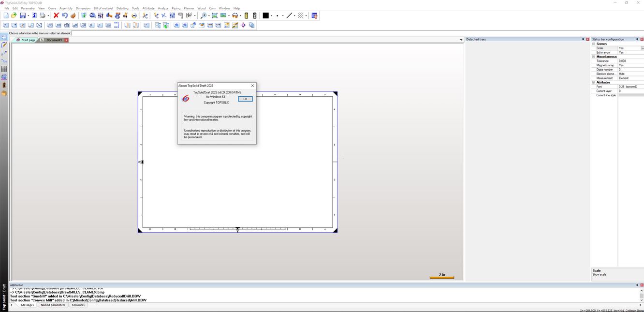Collapse the Screen section

[x=593, y=44]
